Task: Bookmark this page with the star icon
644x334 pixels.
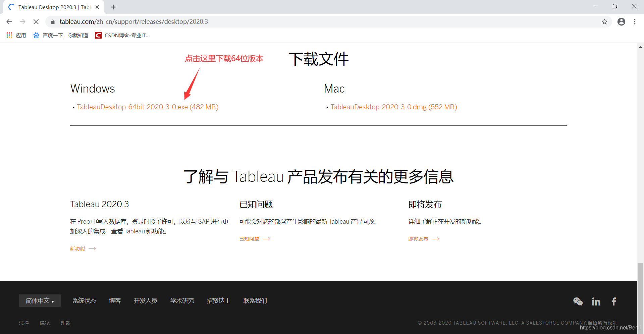Action: pos(604,22)
